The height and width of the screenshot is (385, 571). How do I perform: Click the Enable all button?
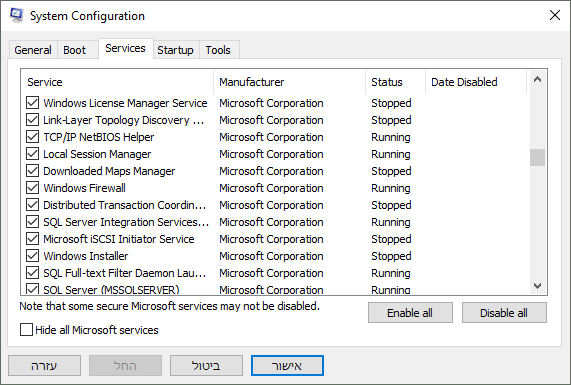click(410, 313)
